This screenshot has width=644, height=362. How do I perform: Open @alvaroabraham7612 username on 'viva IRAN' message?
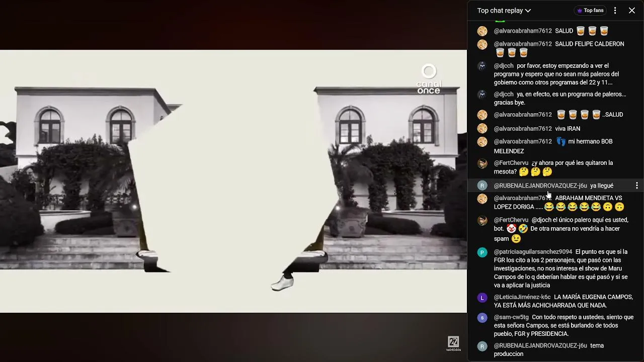[x=523, y=129]
